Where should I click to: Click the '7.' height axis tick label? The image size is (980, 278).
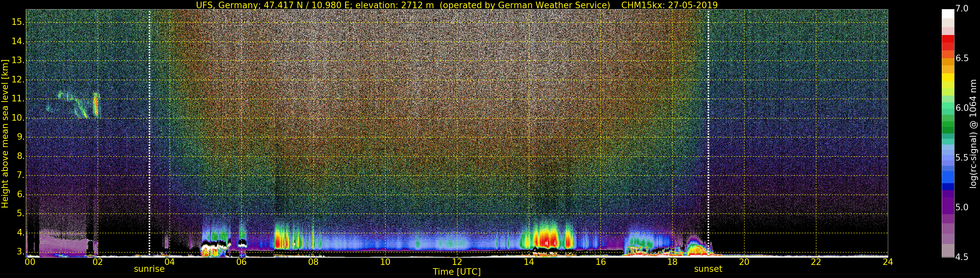(20, 175)
